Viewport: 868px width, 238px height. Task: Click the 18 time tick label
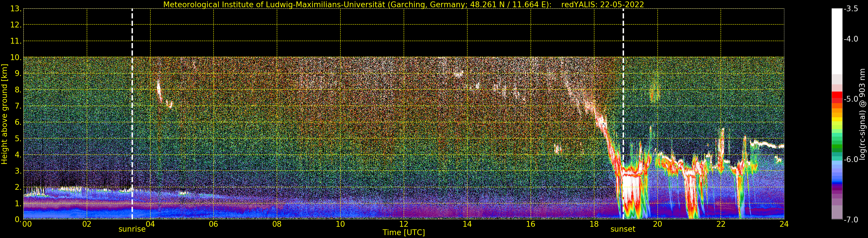594,224
